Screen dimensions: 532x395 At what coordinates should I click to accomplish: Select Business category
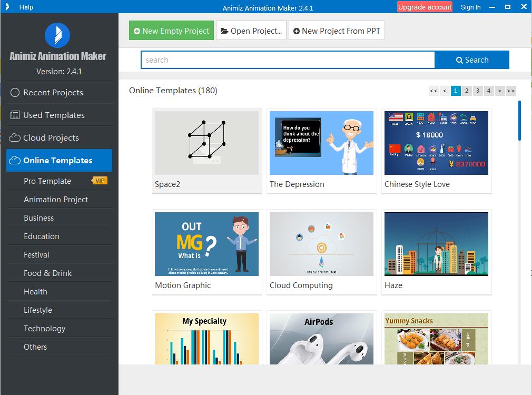[59, 218]
